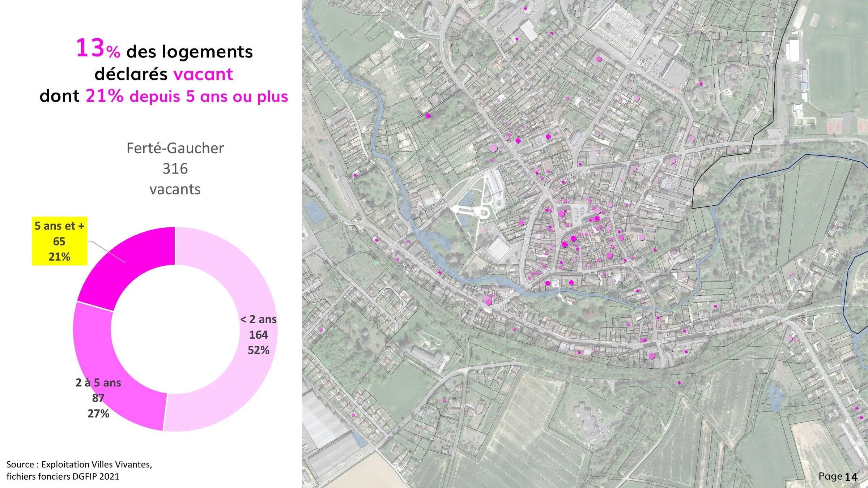Click the 'Source : Exploitation Villes Vivantes' text
The height and width of the screenshot is (488, 868).
[x=79, y=465]
